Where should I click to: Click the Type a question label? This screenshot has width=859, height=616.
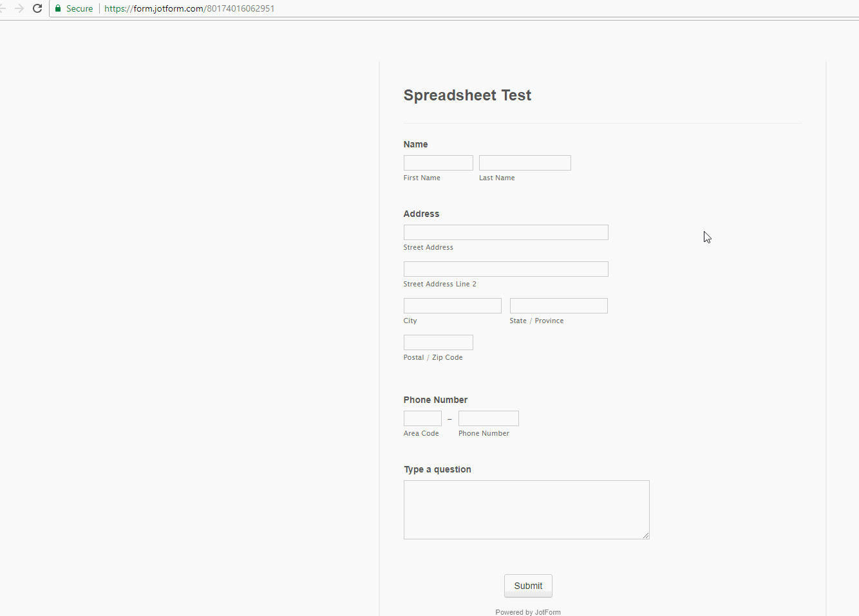tap(437, 469)
